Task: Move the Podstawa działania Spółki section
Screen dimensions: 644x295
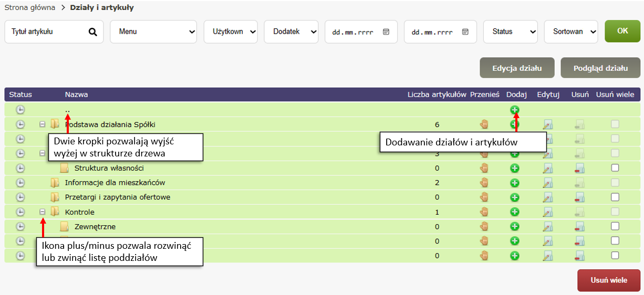Action: (484, 124)
